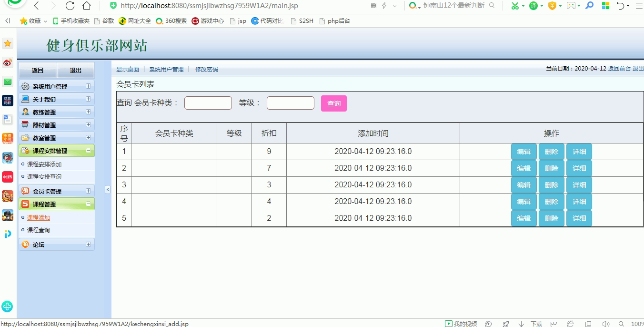Open 课程添加 submenu item
This screenshot has height=327, width=644.
coord(39,217)
